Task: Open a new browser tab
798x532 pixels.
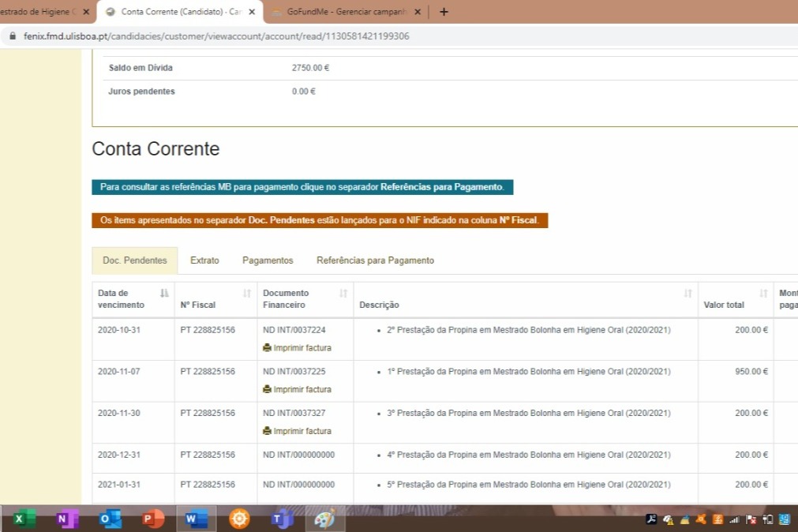Action: tap(444, 12)
